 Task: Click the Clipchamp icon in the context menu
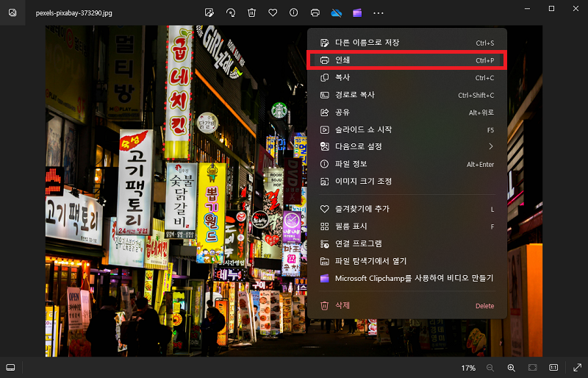pos(324,279)
